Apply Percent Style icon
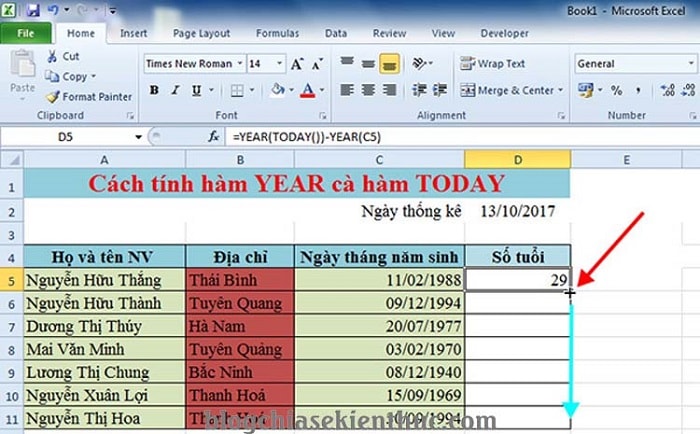Screen dimensions: 700x434 click(617, 91)
